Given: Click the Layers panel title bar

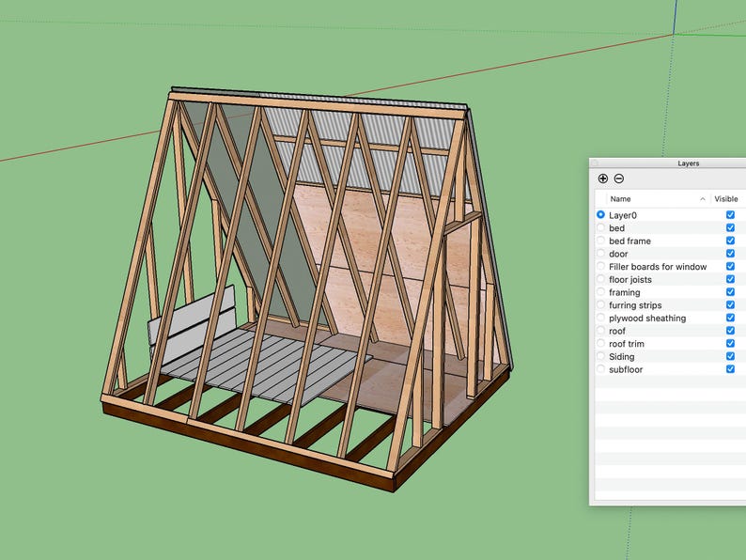Looking at the screenshot, I should 667,163.
